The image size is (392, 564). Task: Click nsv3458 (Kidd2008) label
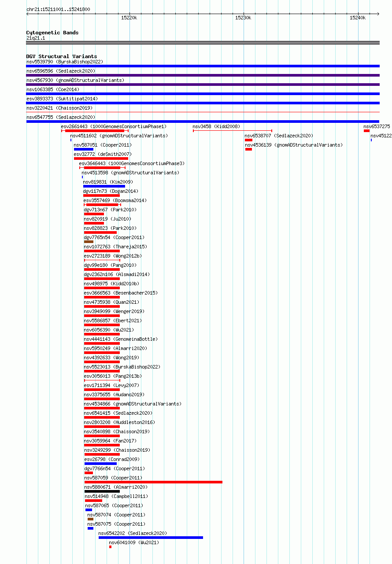click(217, 126)
